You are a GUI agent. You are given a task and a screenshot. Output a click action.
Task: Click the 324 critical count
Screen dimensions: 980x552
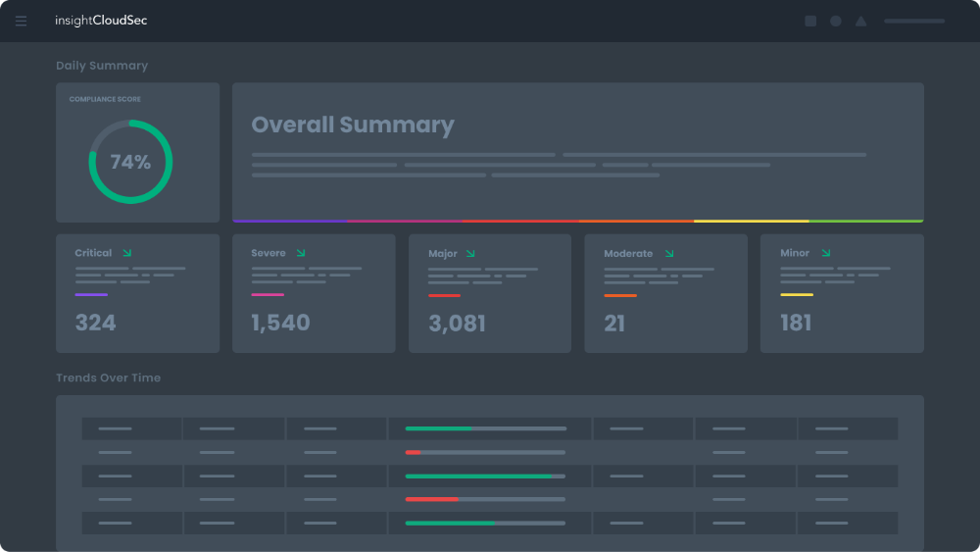[x=96, y=323]
